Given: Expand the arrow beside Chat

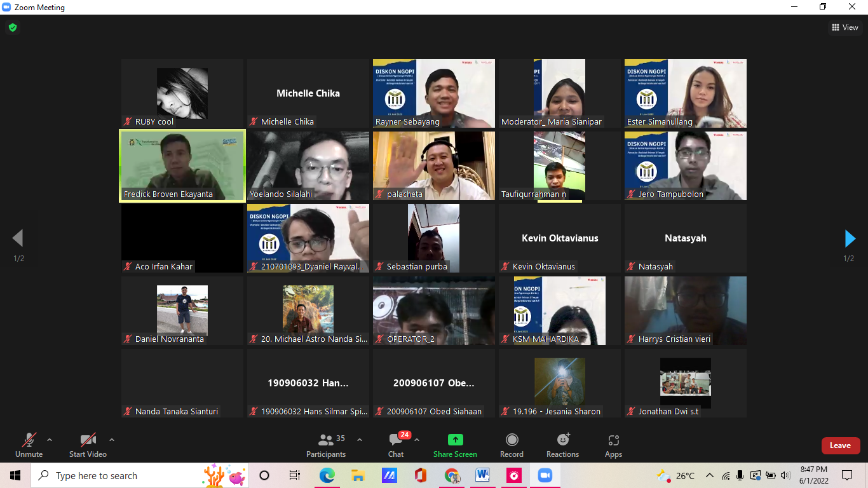Looking at the screenshot, I should (x=417, y=440).
